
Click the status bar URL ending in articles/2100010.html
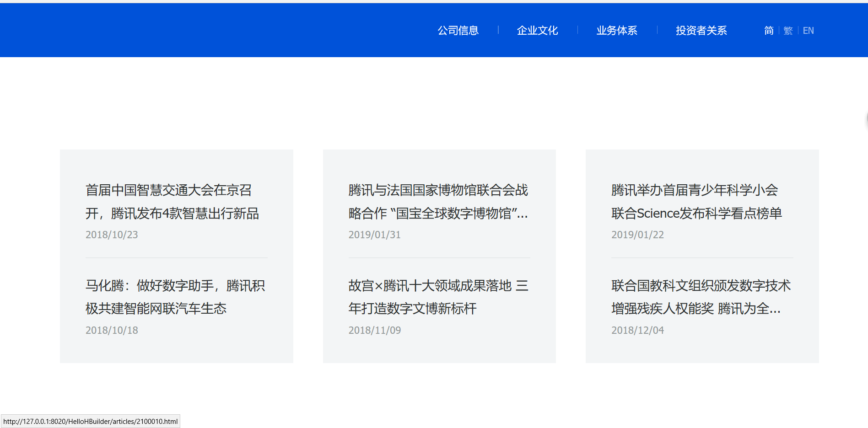[91, 421]
